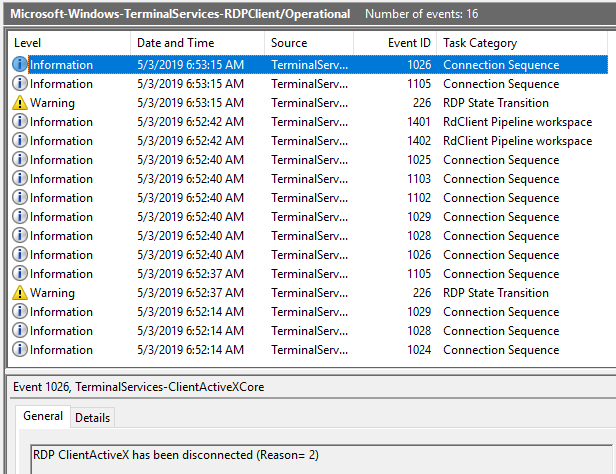
Task: Click info icon of event 1103 row
Action: 20,178
